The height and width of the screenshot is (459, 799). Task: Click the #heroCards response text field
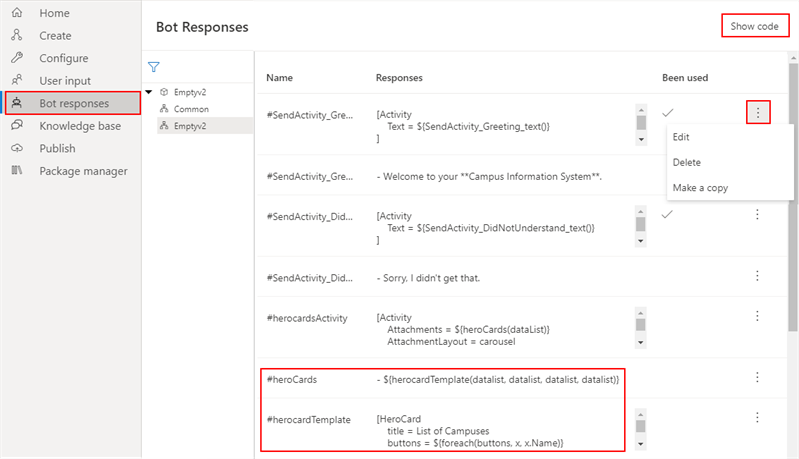tap(500, 379)
